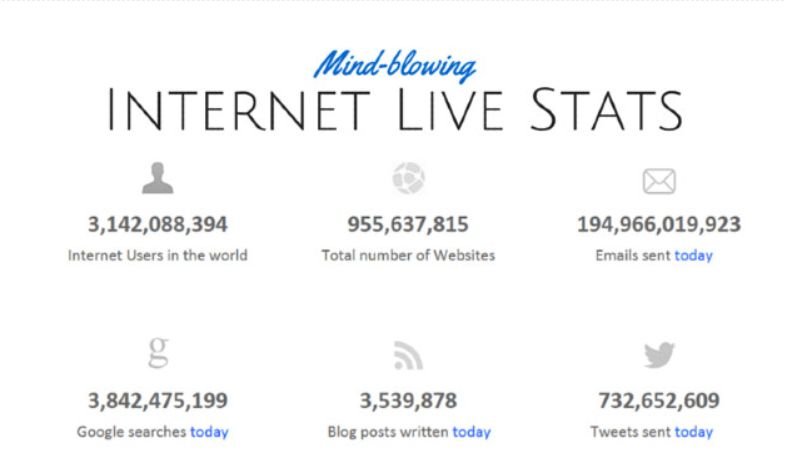Click the Internet Users person icon
Screen dimensions: 789x472
click(157, 180)
